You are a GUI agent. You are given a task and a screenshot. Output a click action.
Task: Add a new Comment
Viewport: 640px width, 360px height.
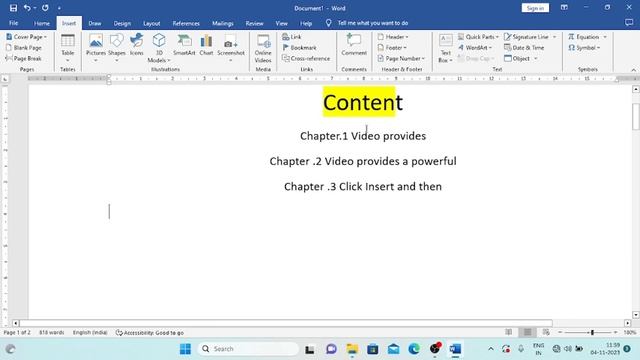point(354,45)
